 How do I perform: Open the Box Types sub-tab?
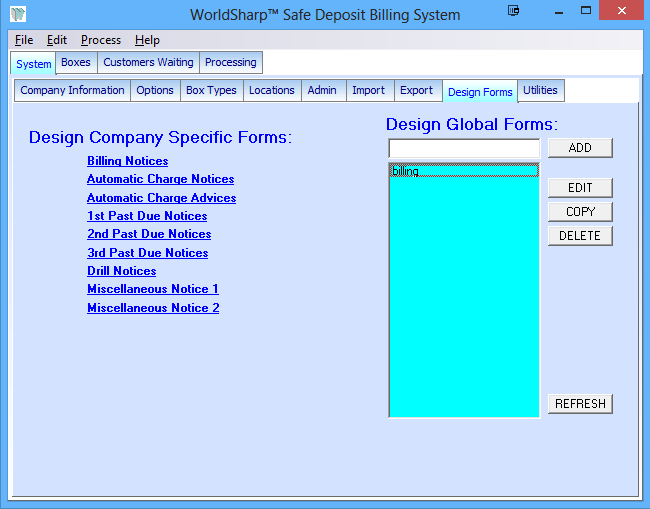coord(211,90)
